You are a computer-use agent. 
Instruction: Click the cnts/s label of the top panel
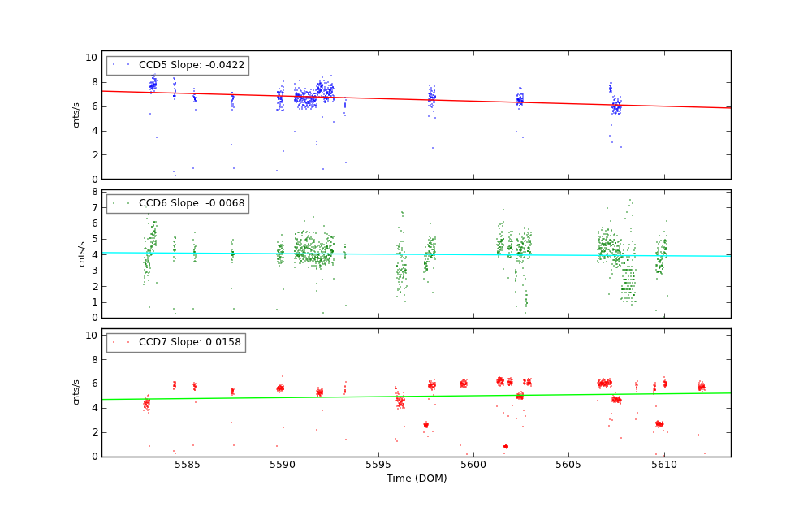click(76, 115)
